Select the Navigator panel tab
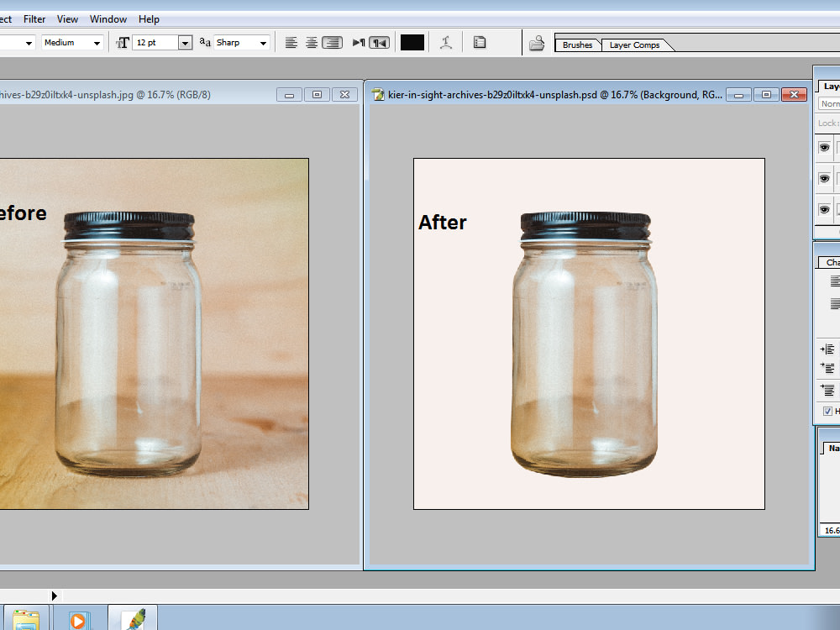This screenshot has width=840, height=630. tap(832, 449)
